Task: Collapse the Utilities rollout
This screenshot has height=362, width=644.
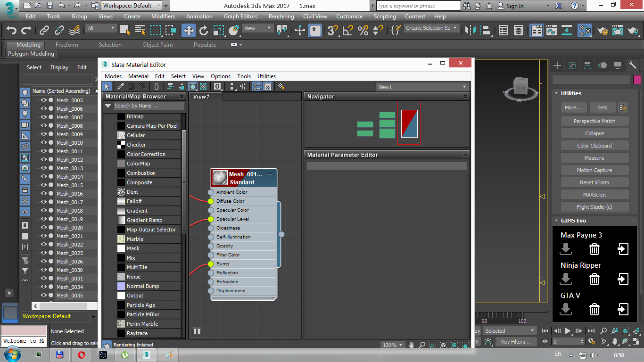Action: pyautogui.click(x=556, y=93)
